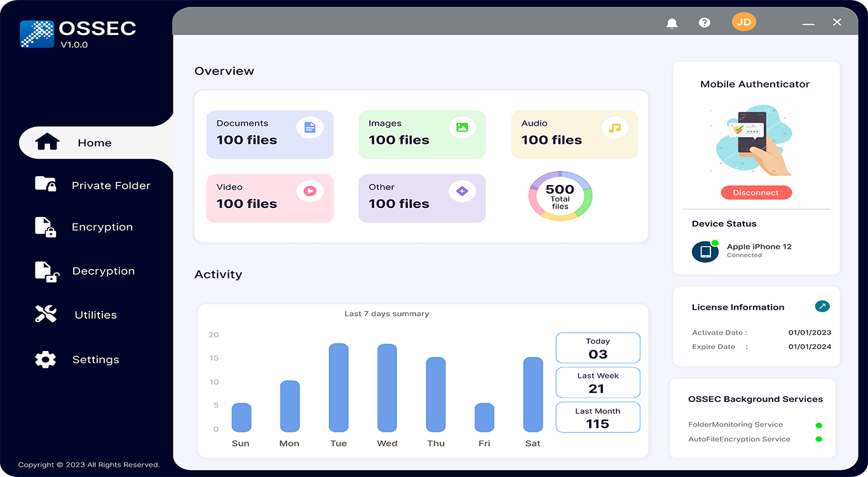
Task: Open the Video 100 files card
Action: coord(269,198)
